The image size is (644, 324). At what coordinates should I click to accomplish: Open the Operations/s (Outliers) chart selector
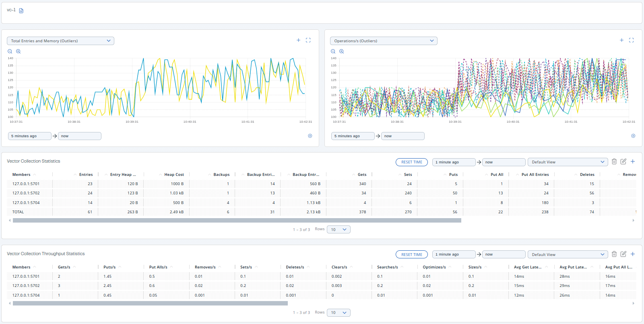(x=384, y=41)
